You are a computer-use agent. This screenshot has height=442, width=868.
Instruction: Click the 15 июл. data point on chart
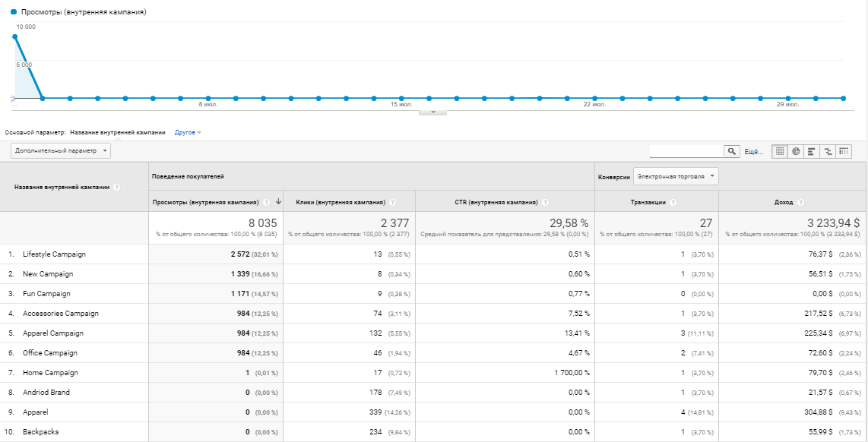401,98
